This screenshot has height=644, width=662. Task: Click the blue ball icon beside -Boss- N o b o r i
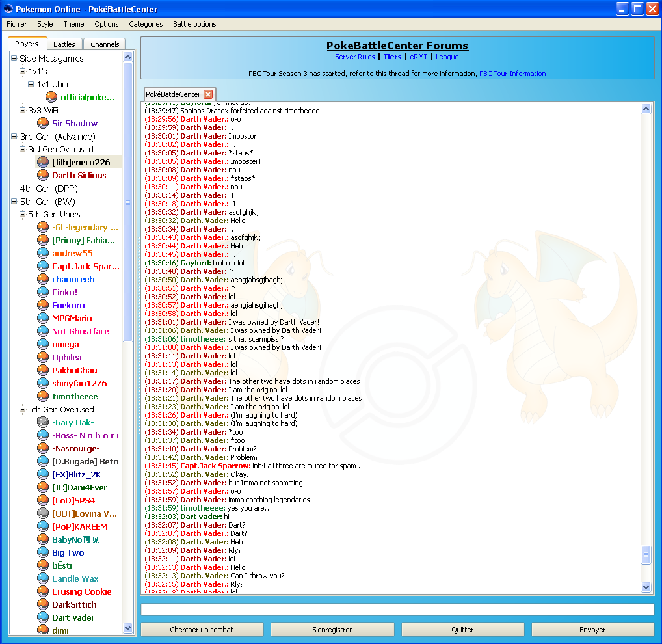coord(43,435)
